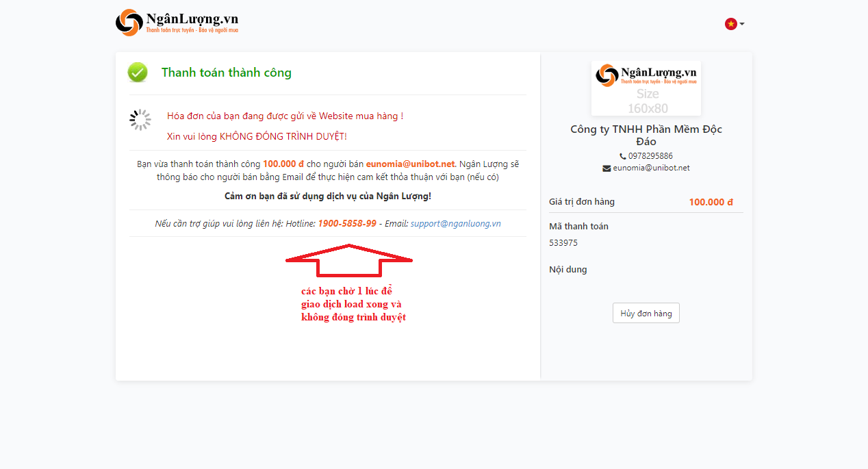The image size is (868, 469).
Task: Open the support@nganluong.vn email link
Action: pyautogui.click(x=456, y=224)
